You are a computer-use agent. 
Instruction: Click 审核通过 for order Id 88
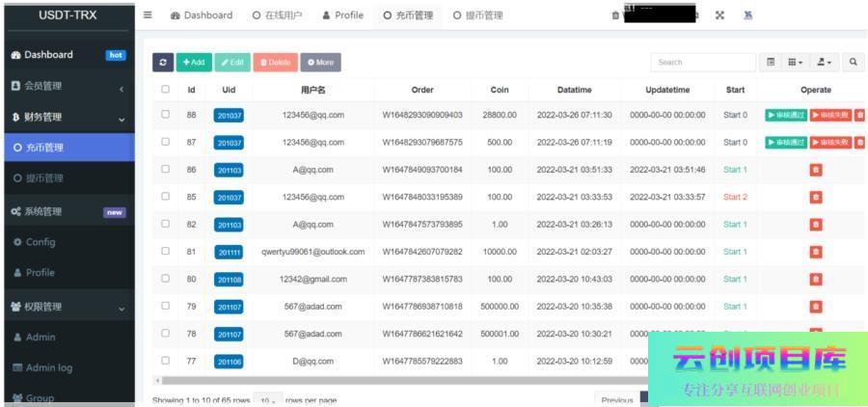click(x=785, y=115)
